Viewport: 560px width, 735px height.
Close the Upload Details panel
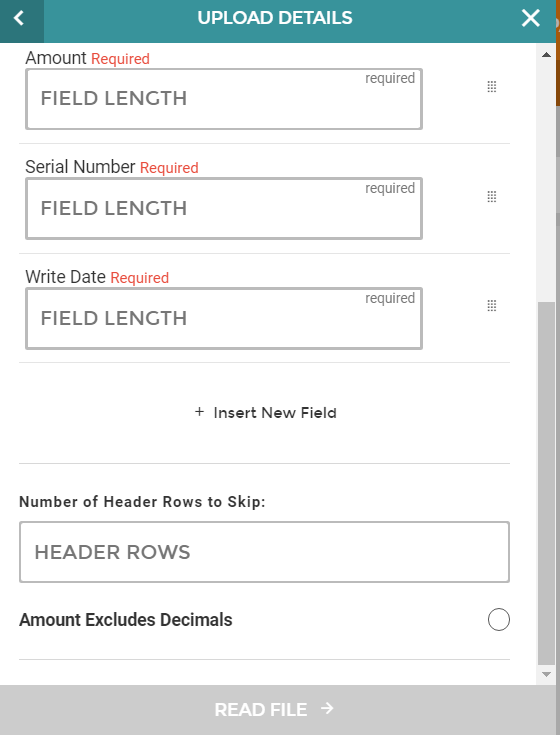click(530, 18)
